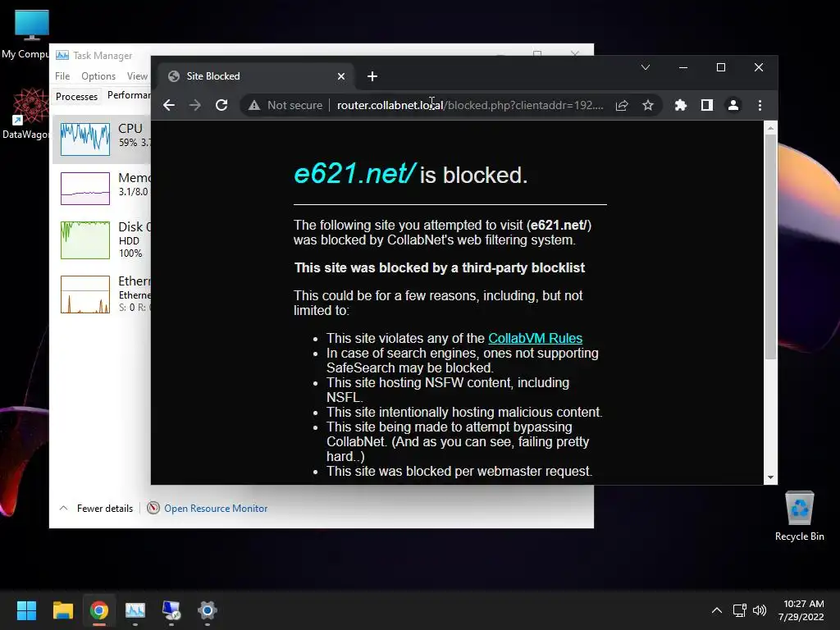This screenshot has height=630, width=840.
Task: Toggle Chrome side panel icon
Action: click(707, 105)
